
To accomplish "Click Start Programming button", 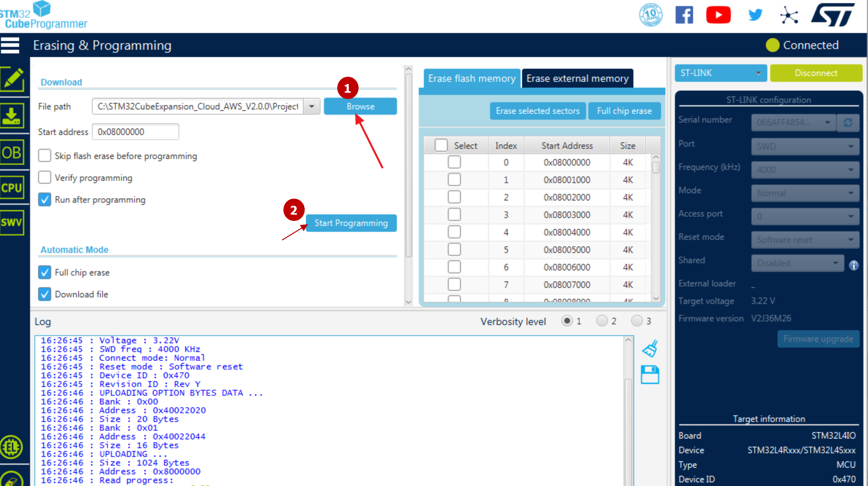I will (351, 223).
